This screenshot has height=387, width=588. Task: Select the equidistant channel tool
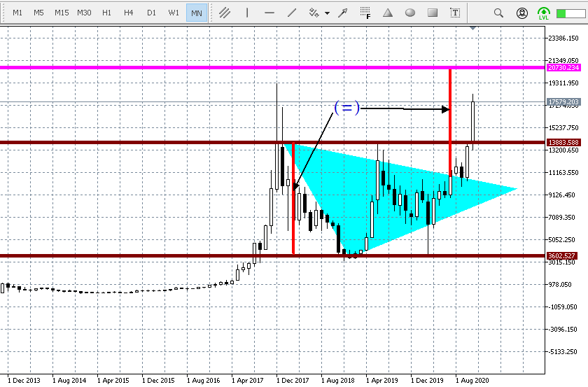(224, 13)
